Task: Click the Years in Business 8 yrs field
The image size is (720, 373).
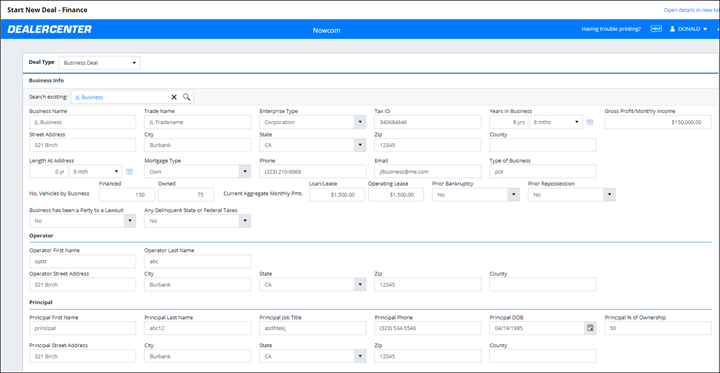Action: coord(509,122)
